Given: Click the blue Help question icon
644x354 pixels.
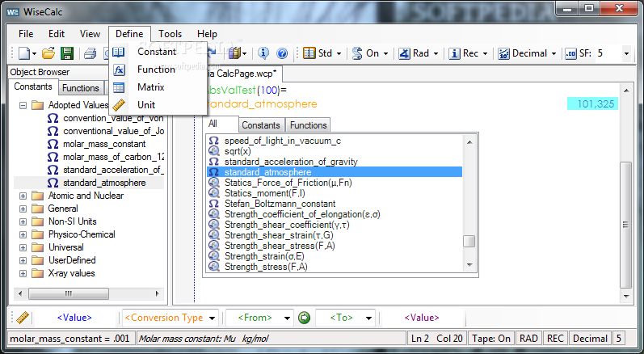Looking at the screenshot, I should coord(282,53).
